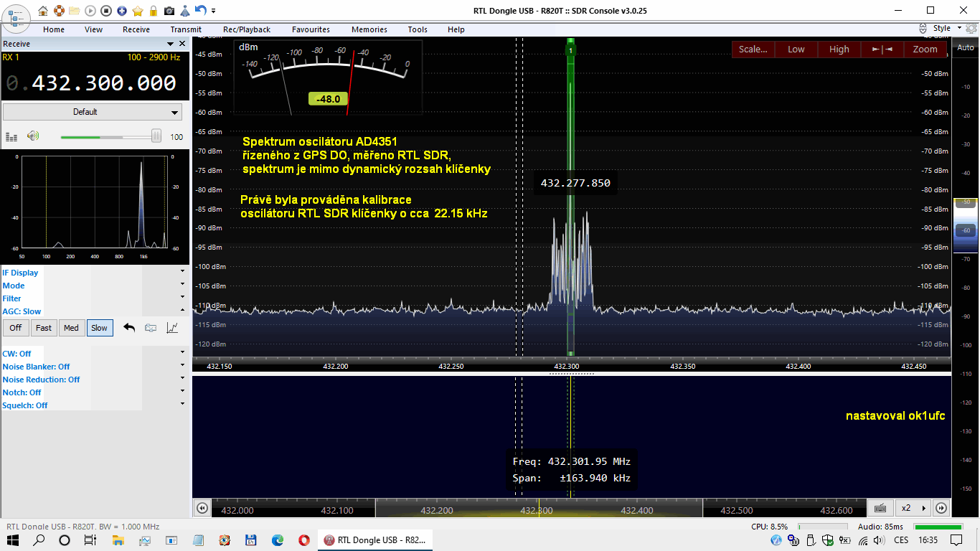Open the Favourites ribbon tab
This screenshot has height=551, width=980.
click(311, 29)
